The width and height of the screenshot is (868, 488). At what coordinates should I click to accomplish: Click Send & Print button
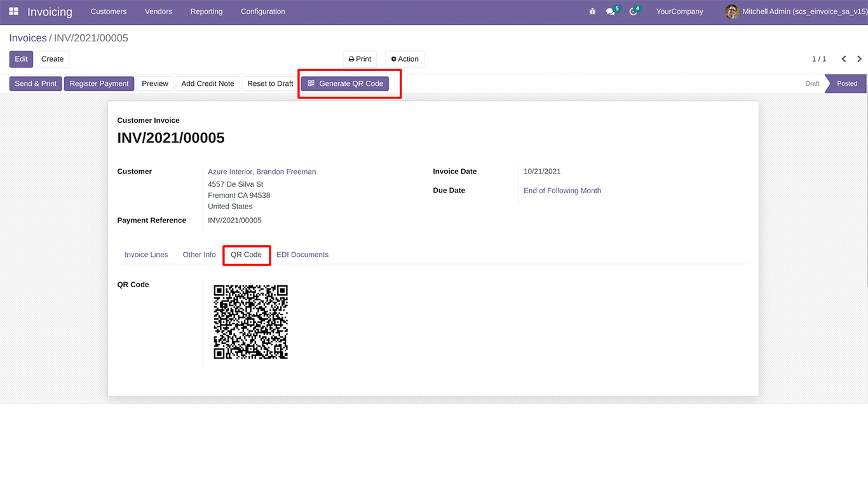coord(36,83)
